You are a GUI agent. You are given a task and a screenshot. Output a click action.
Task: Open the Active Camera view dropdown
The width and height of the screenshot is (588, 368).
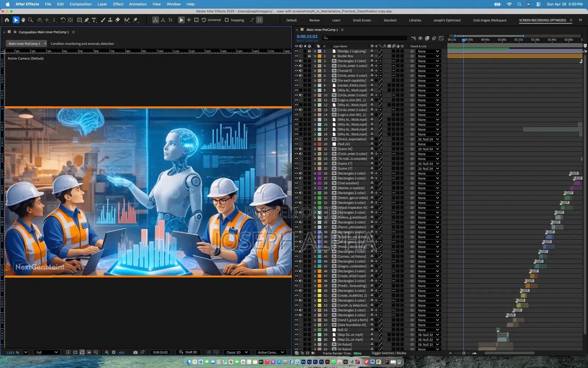point(271,352)
